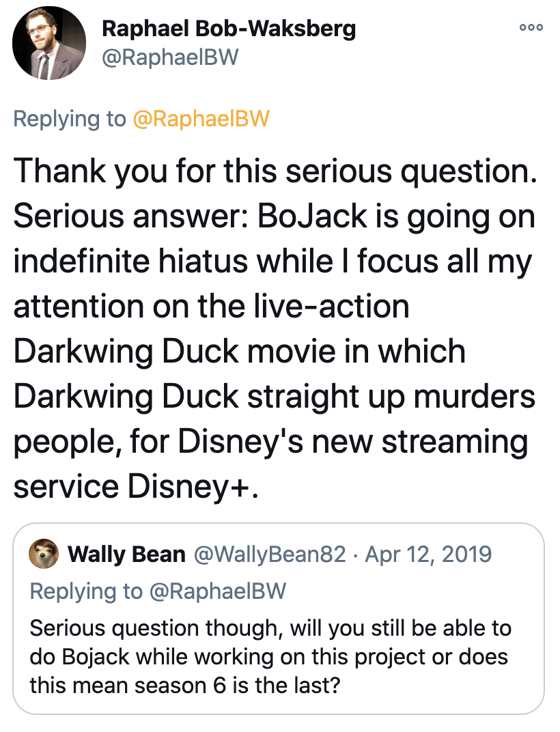The width and height of the screenshot is (560, 732).
Task: Open the @RaphaelBW handle under the name
Action: (x=170, y=57)
